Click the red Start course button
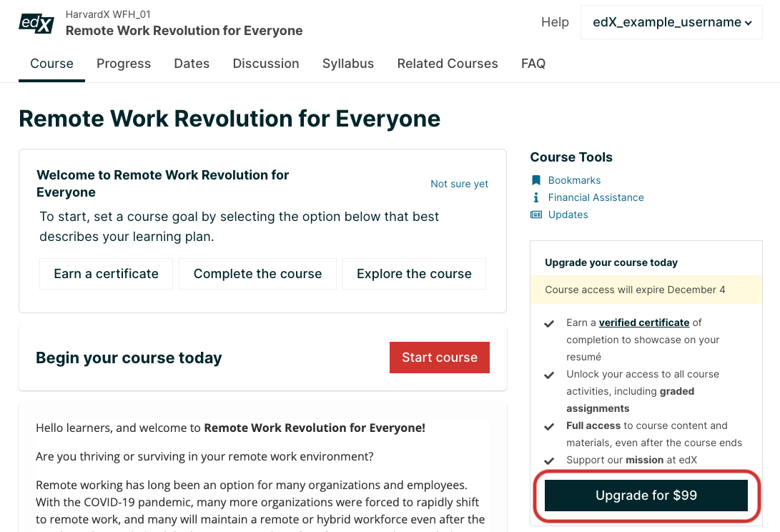 [439, 358]
